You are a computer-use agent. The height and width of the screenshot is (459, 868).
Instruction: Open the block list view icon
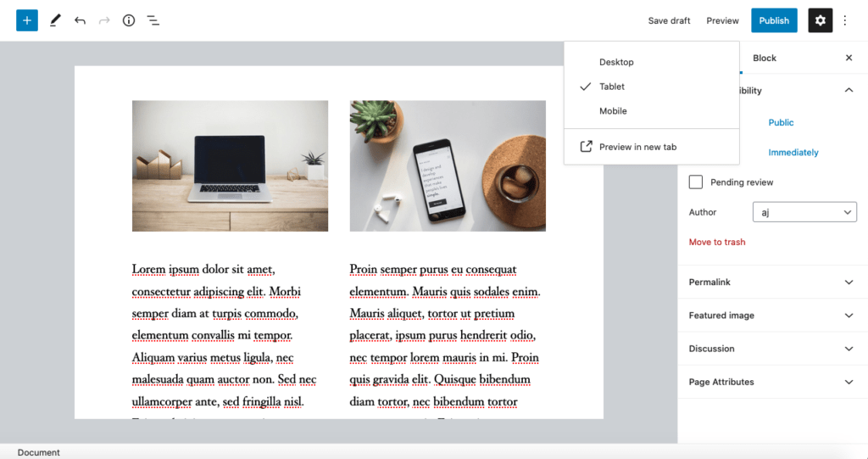(x=153, y=20)
